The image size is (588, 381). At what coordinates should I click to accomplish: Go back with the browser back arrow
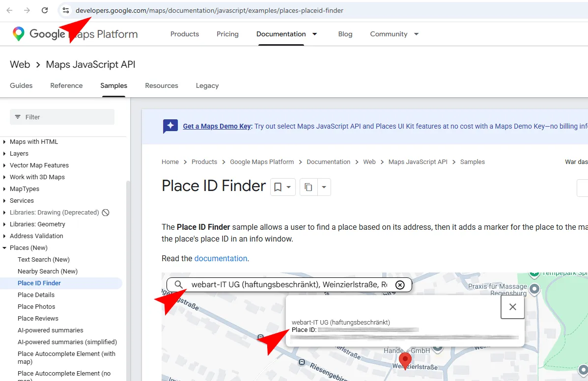[x=10, y=10]
